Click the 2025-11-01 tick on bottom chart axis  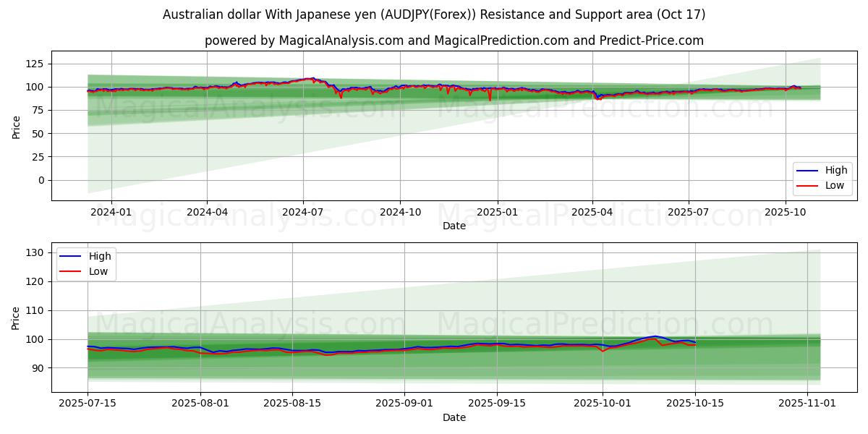(807, 404)
